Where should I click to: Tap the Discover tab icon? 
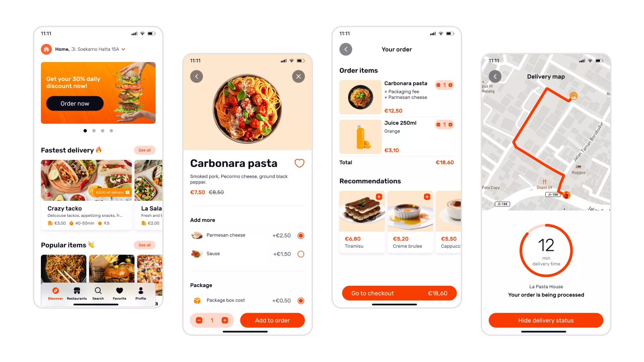pos(55,290)
